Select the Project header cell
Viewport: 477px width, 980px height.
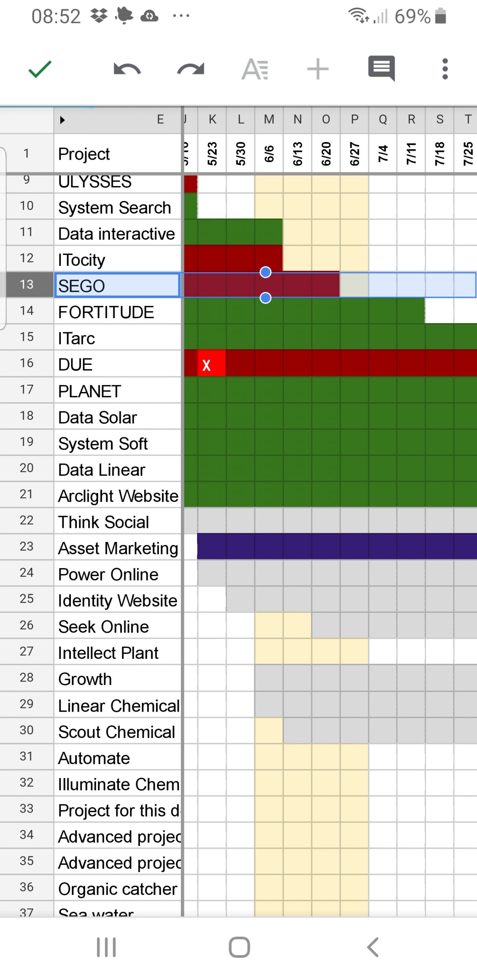117,154
